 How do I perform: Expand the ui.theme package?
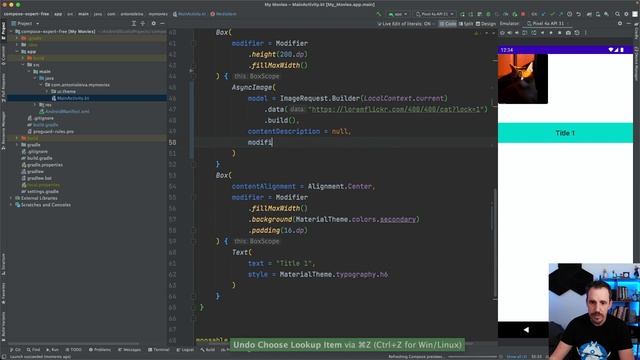click(x=47, y=91)
